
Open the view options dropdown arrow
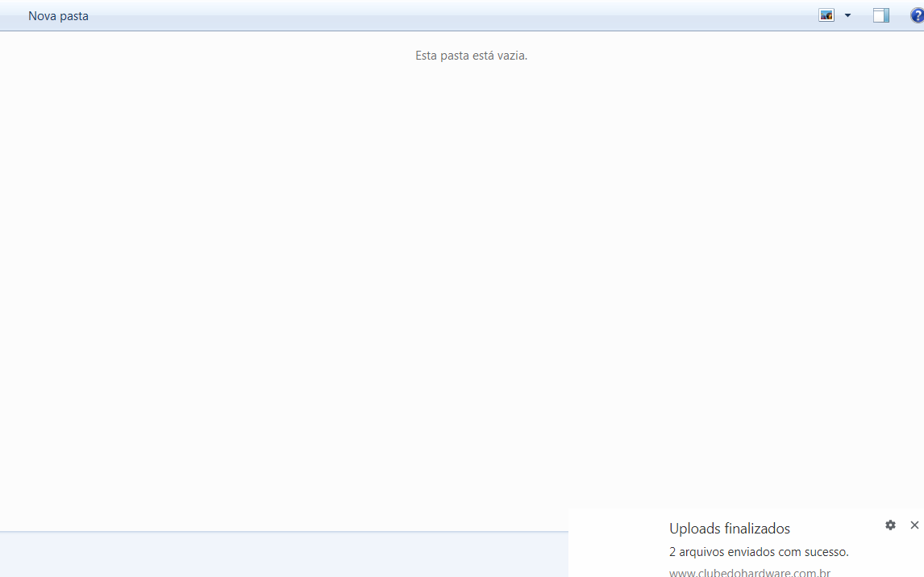click(x=848, y=15)
